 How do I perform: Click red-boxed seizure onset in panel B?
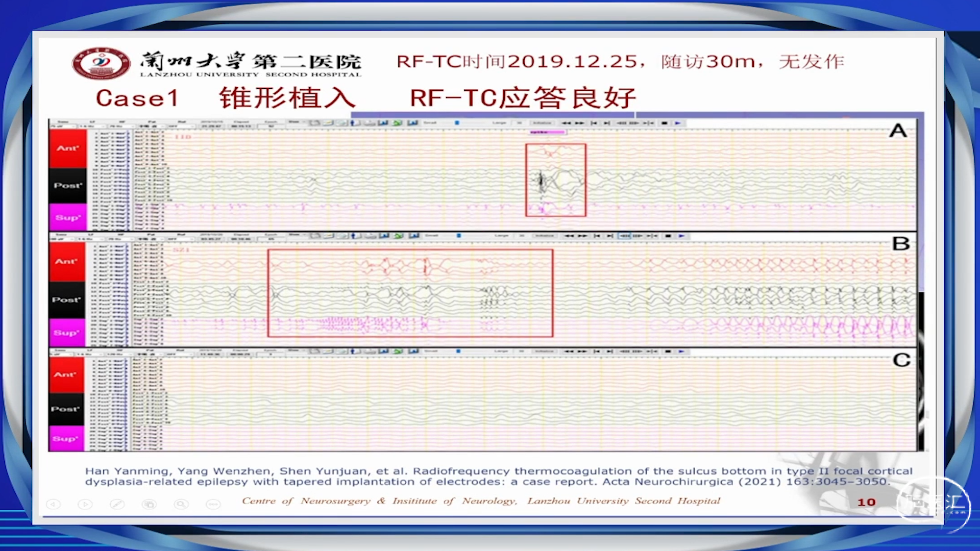[x=410, y=293]
